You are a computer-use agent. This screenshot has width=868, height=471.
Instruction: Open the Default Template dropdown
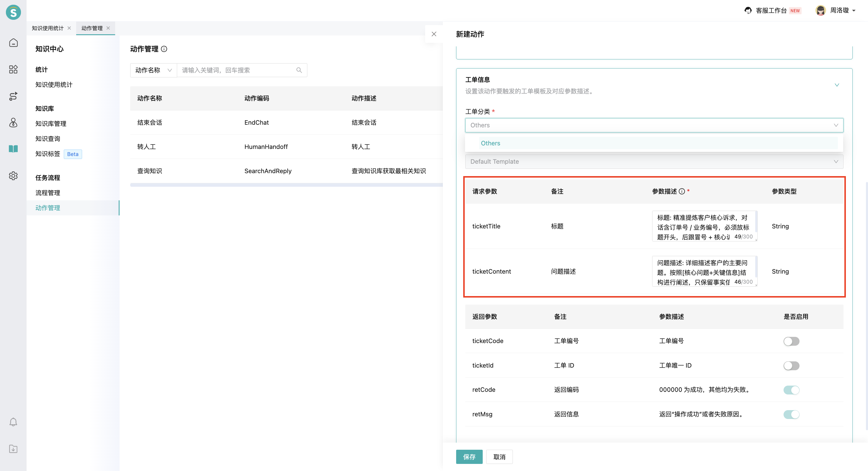[x=654, y=162]
